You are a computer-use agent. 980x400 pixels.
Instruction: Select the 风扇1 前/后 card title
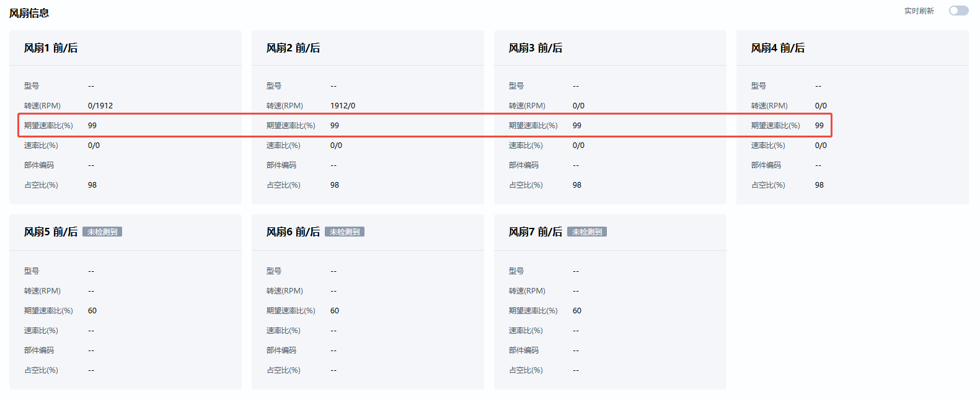click(x=51, y=48)
